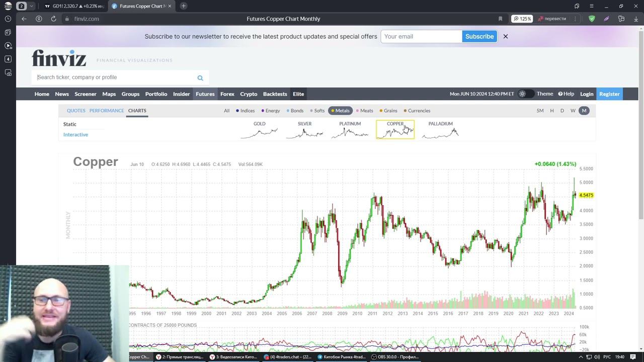
Task: Open the browser downloads arrow
Action: pyautogui.click(x=636, y=19)
